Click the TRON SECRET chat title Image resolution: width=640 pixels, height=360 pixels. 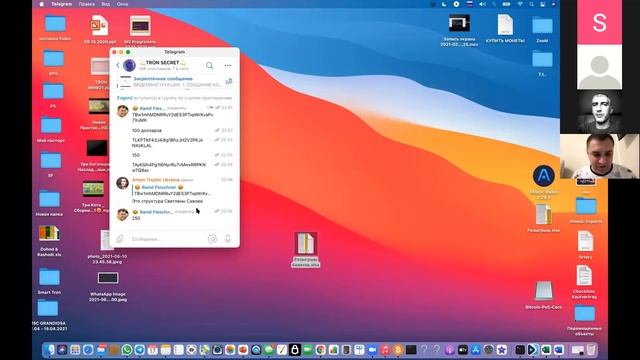[162, 62]
